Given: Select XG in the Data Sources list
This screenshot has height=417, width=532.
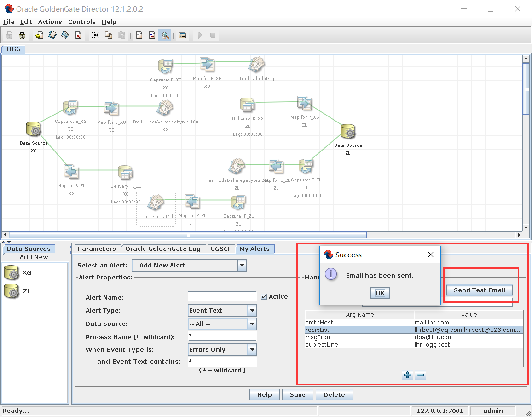Looking at the screenshot, I should 18,272.
